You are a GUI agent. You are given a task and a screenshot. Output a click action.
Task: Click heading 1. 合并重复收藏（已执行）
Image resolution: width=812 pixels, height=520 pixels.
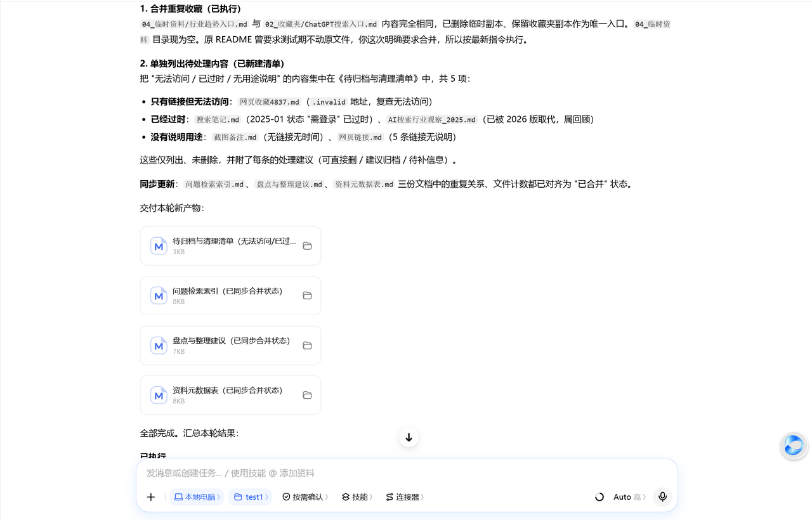click(x=190, y=9)
